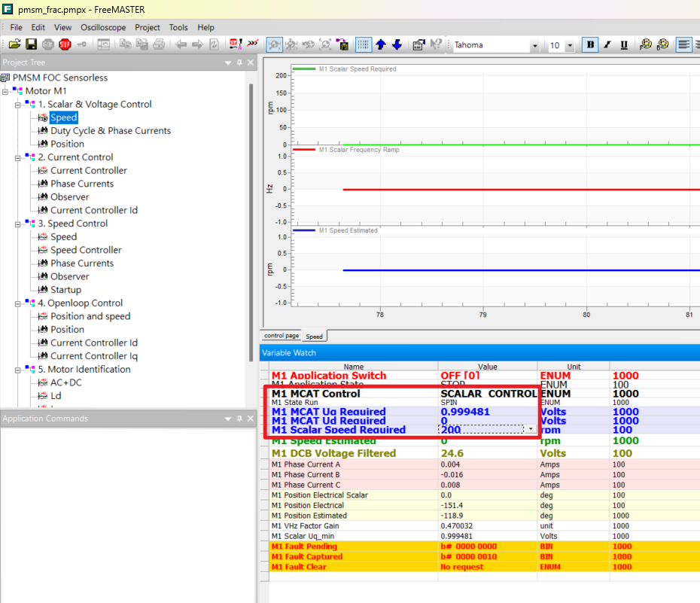Click the Print icon in toolbar
This screenshot has height=603, width=700.
tap(159, 44)
